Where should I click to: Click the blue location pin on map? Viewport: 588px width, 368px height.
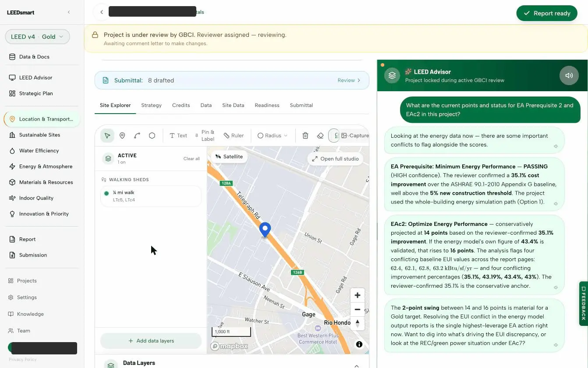pyautogui.click(x=265, y=230)
